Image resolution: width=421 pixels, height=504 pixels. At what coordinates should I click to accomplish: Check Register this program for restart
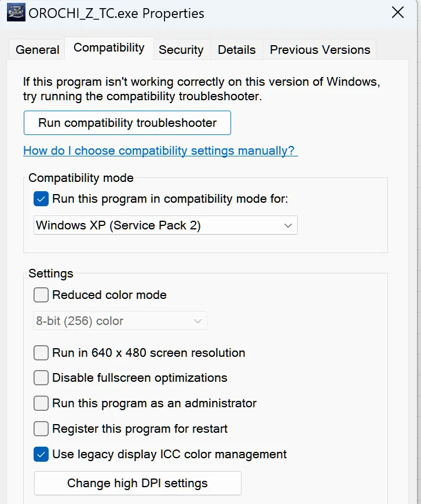(x=41, y=429)
